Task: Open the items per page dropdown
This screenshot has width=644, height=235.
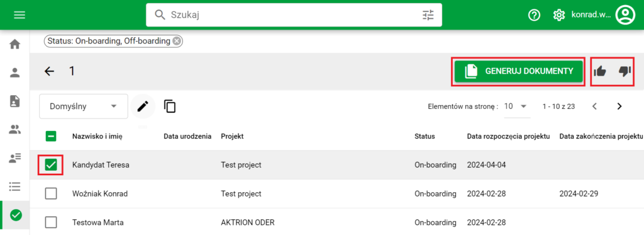Action: (x=517, y=106)
